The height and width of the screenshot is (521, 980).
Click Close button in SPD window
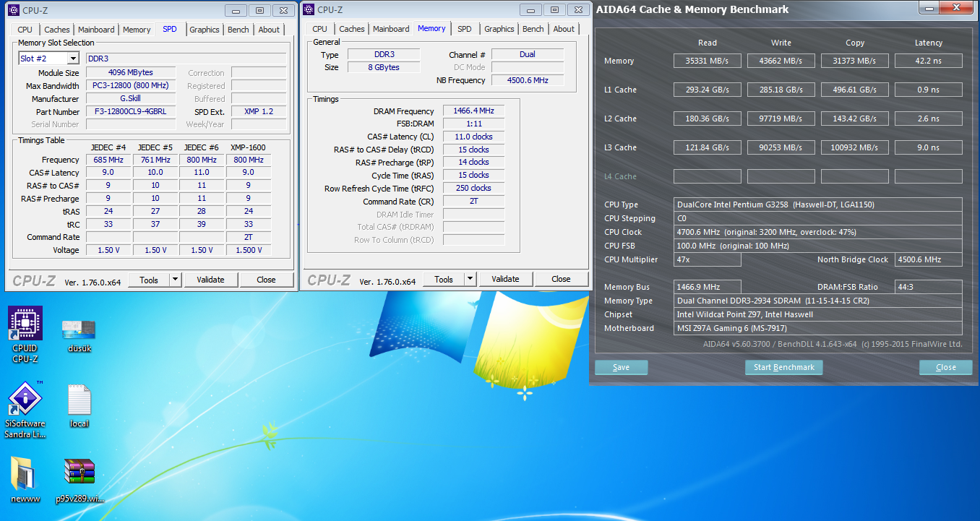point(266,280)
